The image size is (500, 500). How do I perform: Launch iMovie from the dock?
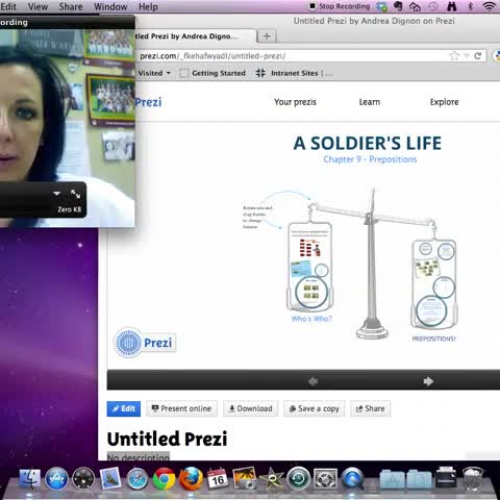271,479
